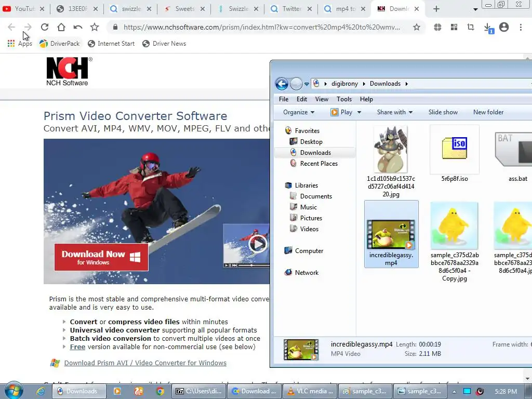Play the snowboard preview video thumbnail

point(258,244)
